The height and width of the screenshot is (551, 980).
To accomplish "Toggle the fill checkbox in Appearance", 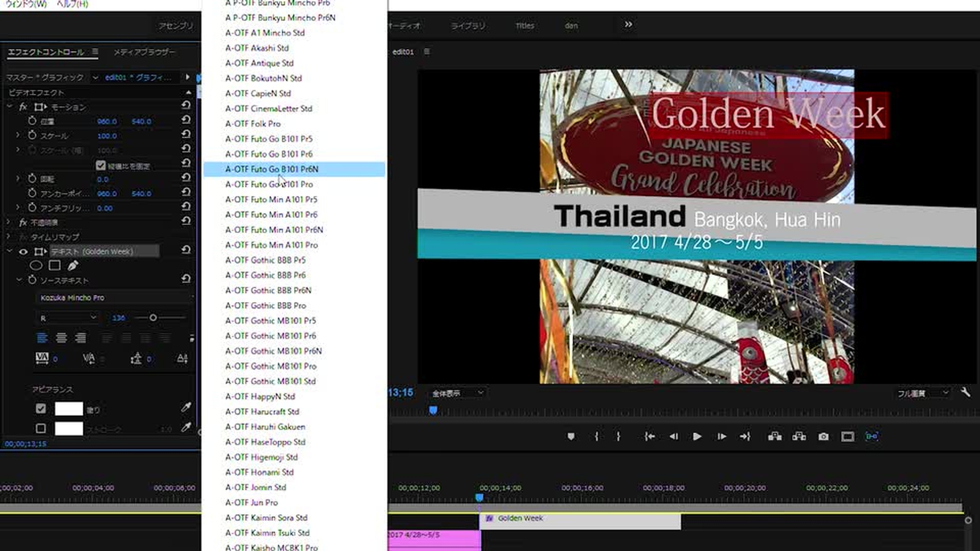I will coord(41,409).
